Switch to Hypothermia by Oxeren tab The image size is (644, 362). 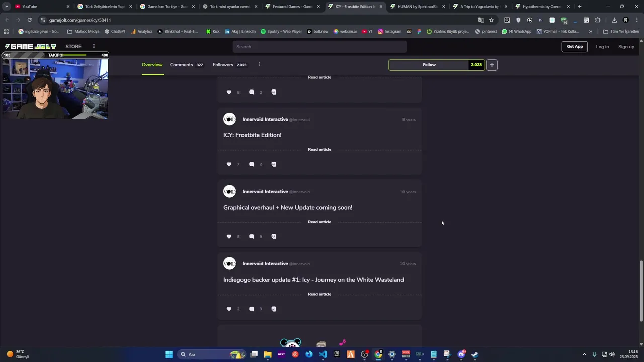(x=542, y=7)
